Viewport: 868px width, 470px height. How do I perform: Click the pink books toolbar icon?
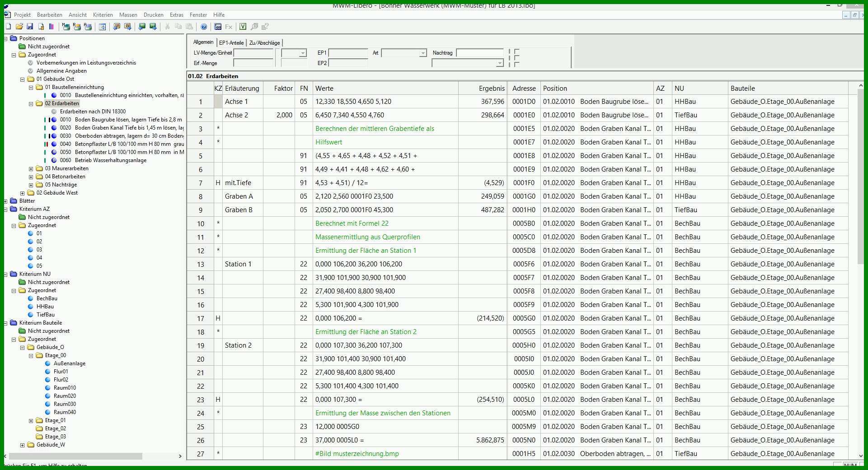point(52,27)
